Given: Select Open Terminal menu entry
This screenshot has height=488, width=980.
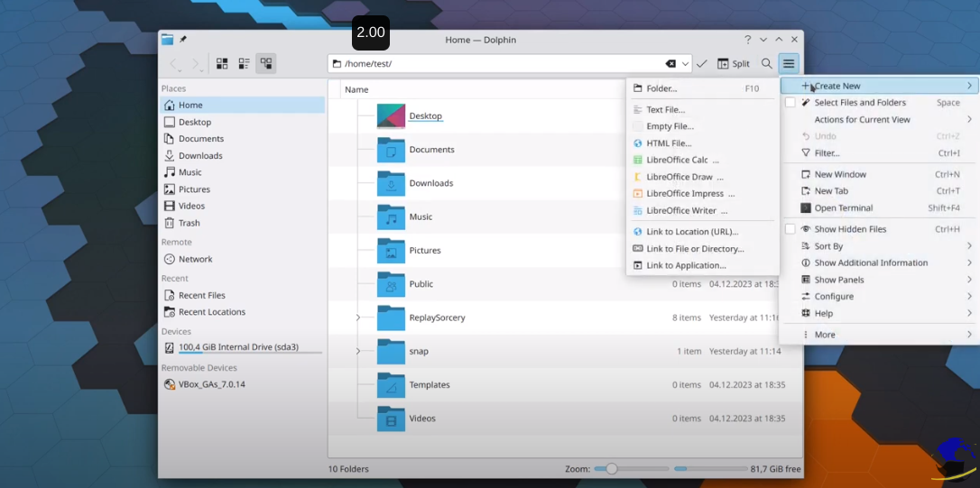Looking at the screenshot, I should pos(843,208).
